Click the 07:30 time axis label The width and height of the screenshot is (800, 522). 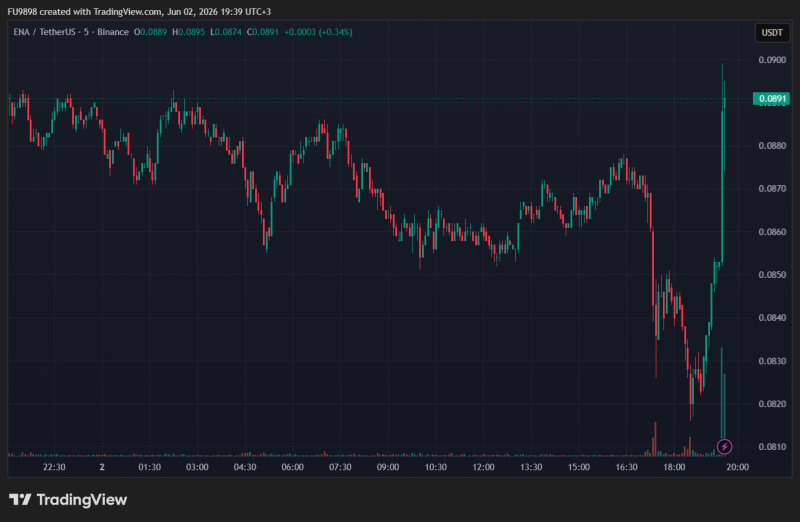(340, 467)
